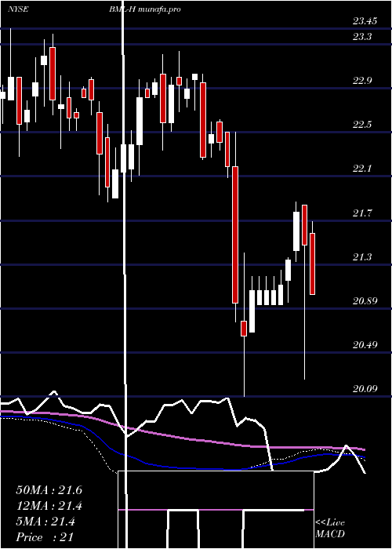Image resolution: width=392 pixels, height=549 pixels.
Task: Click the 5MA : 21.4 readout
Action: pos(45,522)
